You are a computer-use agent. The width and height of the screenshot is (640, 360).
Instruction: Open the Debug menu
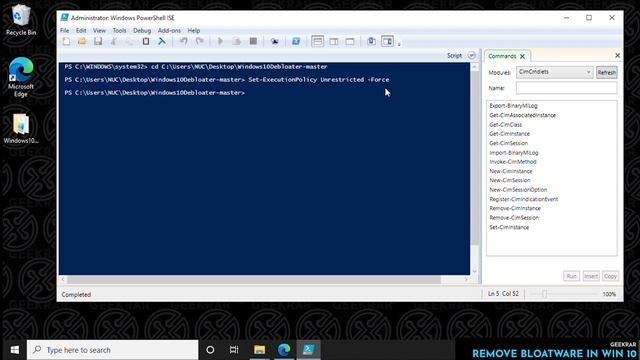point(142,31)
